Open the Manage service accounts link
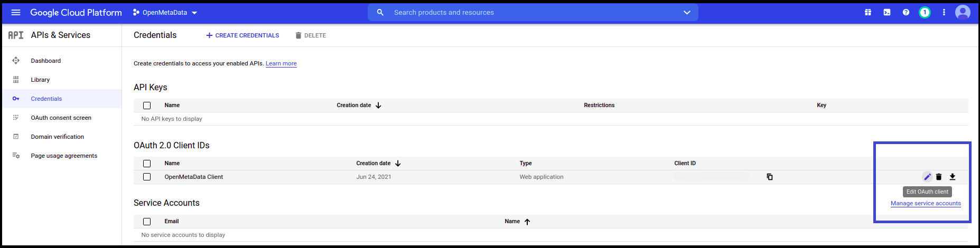This screenshot has width=980, height=248. pyautogui.click(x=926, y=203)
